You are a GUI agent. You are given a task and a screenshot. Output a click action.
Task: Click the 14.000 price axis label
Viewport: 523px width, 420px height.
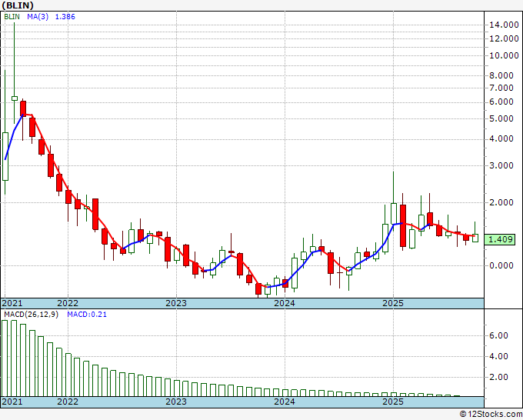[501, 25]
